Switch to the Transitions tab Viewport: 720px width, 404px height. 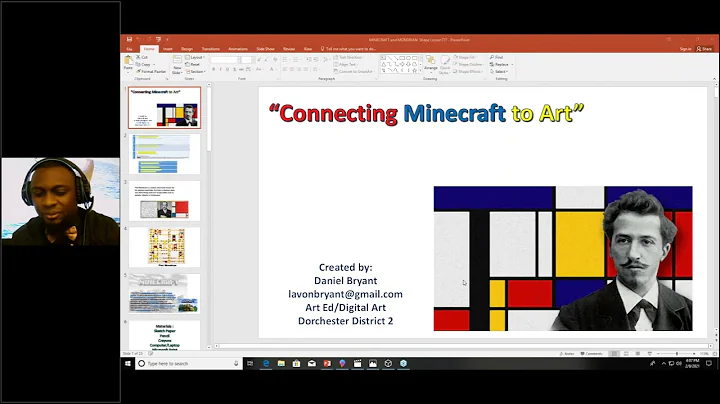pyautogui.click(x=211, y=49)
